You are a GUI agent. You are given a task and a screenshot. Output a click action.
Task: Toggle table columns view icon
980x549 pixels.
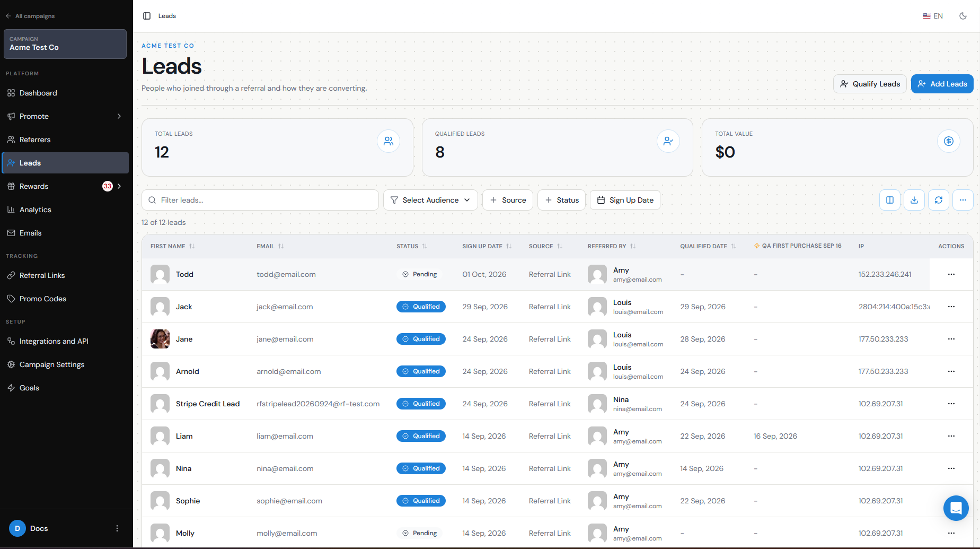(x=890, y=200)
